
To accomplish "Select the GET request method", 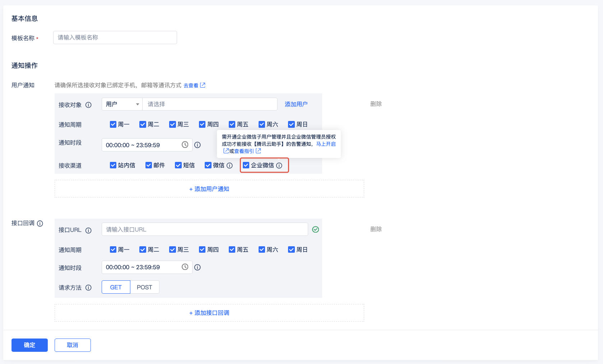I will pyautogui.click(x=116, y=287).
